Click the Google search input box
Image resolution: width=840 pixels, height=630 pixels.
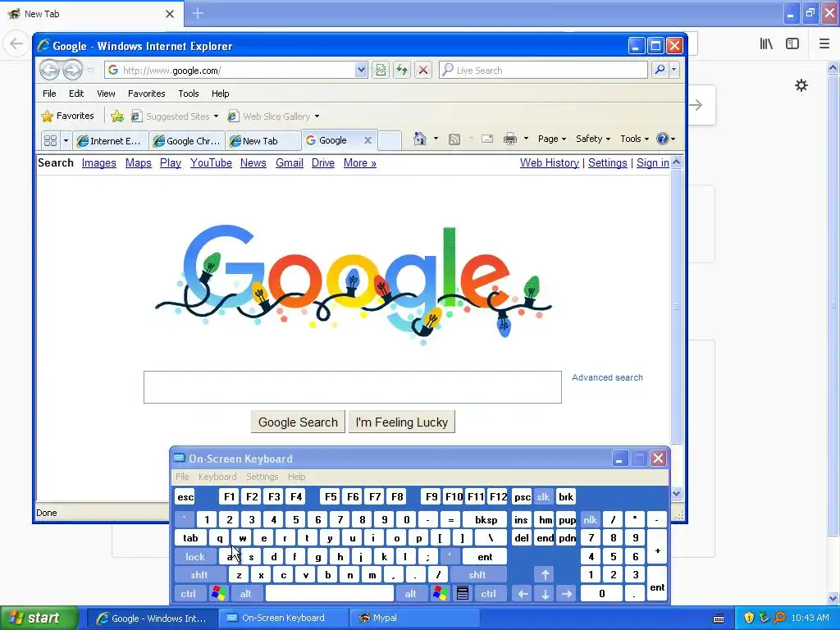pyautogui.click(x=353, y=387)
